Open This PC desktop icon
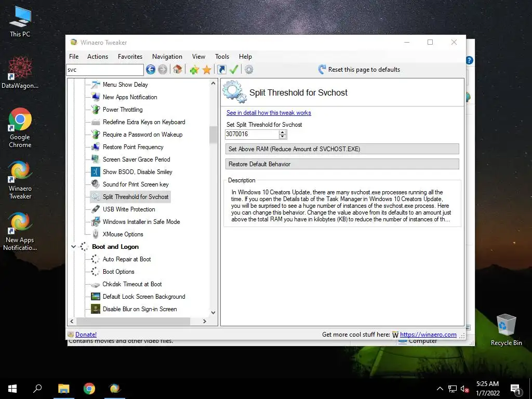The height and width of the screenshot is (399, 532). [20, 22]
